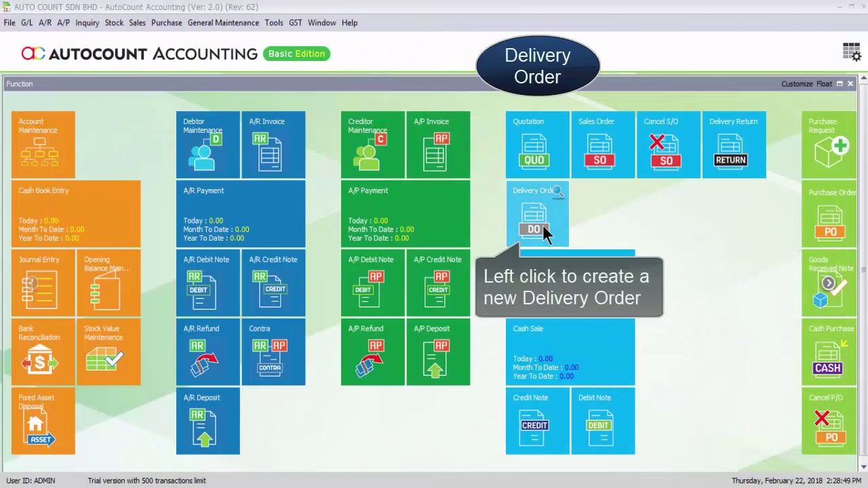The width and height of the screenshot is (868, 488).
Task: Open the A/R Payment tile
Action: [x=241, y=214]
